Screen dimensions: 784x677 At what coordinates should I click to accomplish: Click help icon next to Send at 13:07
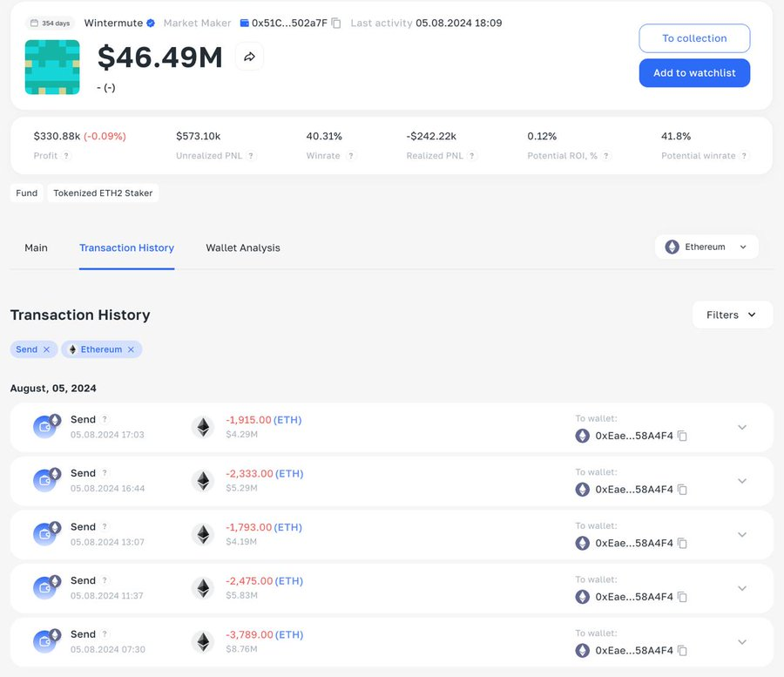(x=105, y=526)
